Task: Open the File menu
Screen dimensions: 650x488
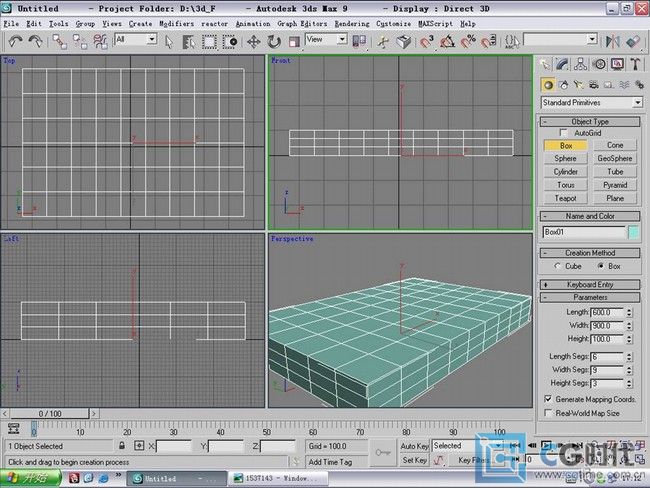Action: pyautogui.click(x=11, y=24)
